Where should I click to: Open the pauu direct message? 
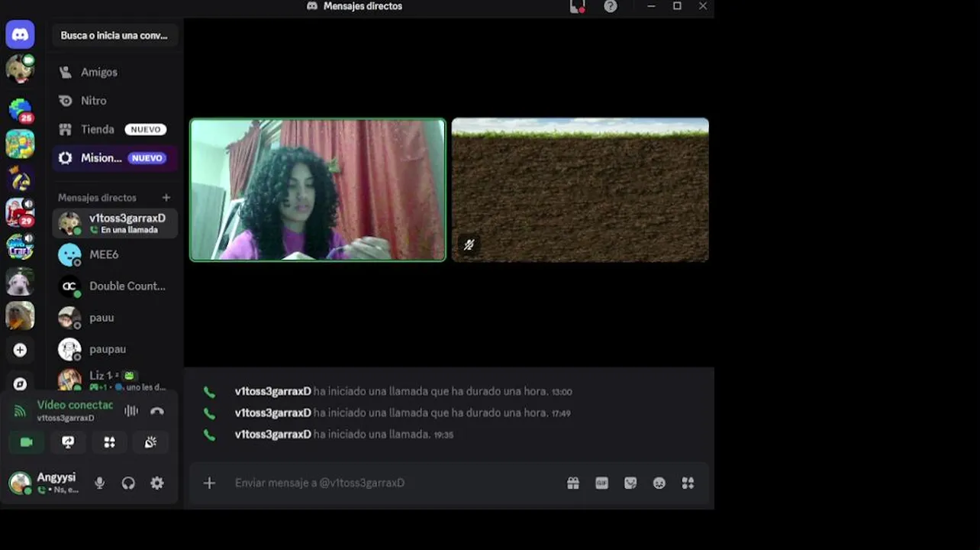point(114,318)
